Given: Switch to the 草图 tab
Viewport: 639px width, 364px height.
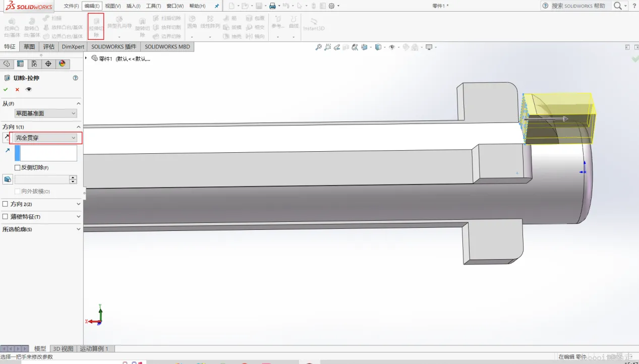Looking at the screenshot, I should click(x=29, y=47).
